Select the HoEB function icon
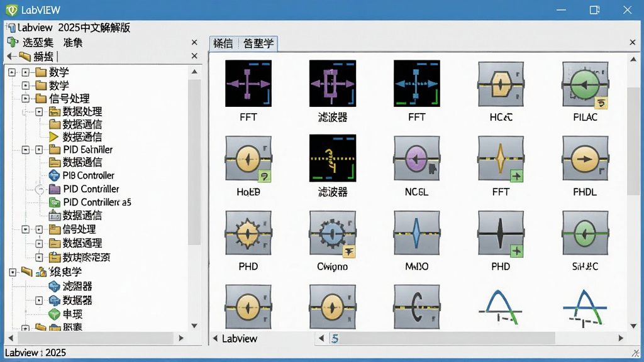Image resolution: width=644 pixels, height=362 pixels. click(248, 158)
